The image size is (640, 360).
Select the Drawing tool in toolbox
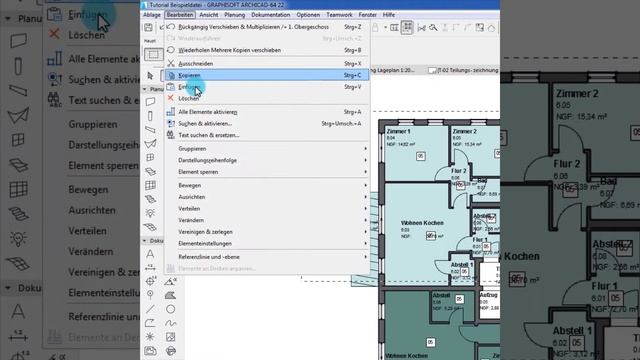tap(150, 351)
